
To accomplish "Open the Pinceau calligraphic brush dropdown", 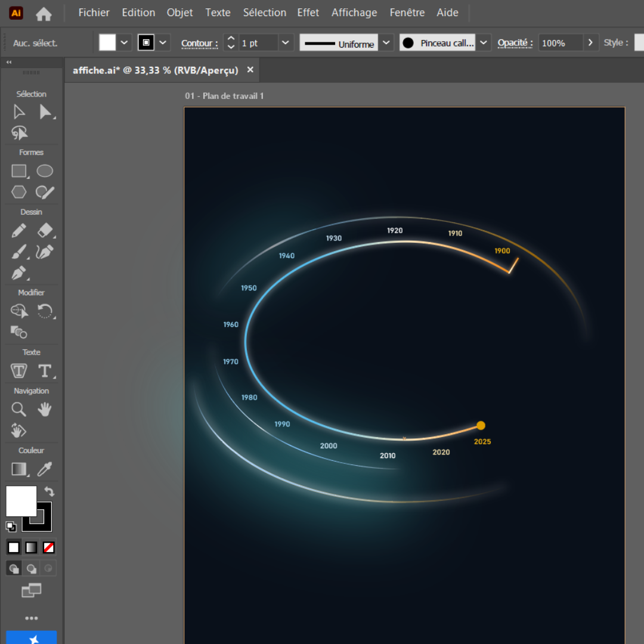I will point(484,43).
